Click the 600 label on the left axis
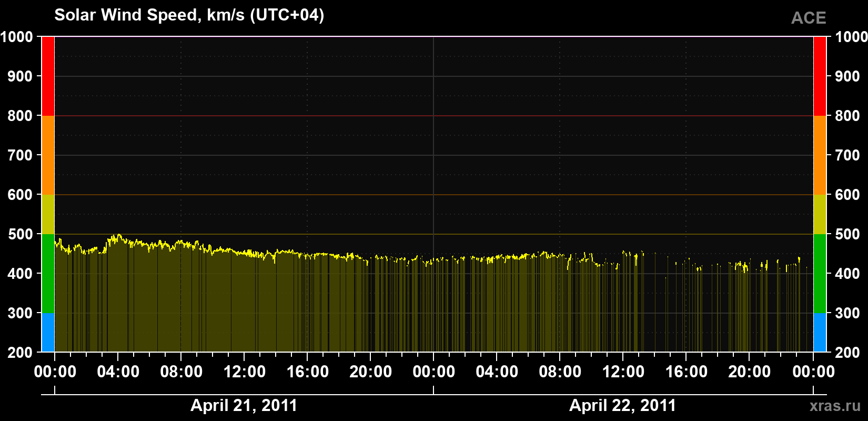 [x=20, y=195]
